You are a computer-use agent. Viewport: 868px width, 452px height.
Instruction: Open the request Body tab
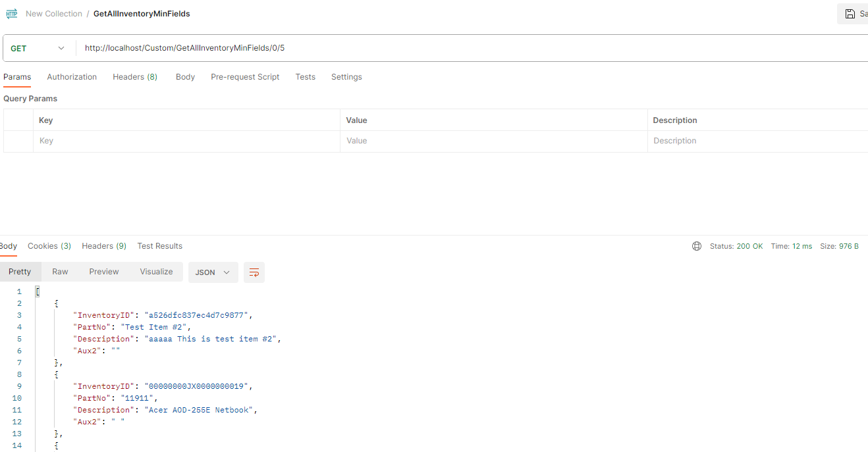click(185, 77)
